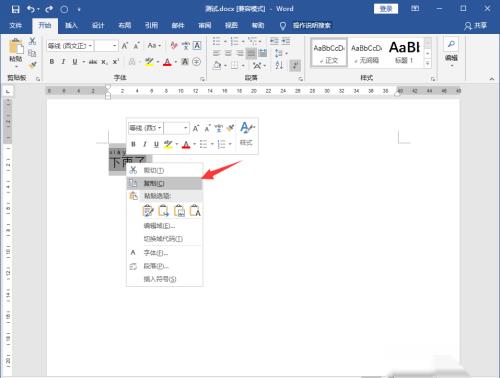Apply strikethrough from the ribbon
Screen dimensions: 500x378
93,62
